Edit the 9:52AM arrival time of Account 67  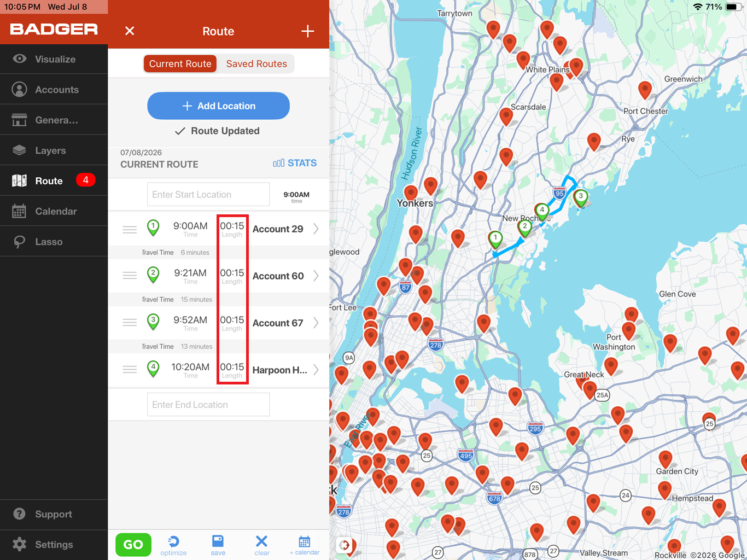pos(190,323)
